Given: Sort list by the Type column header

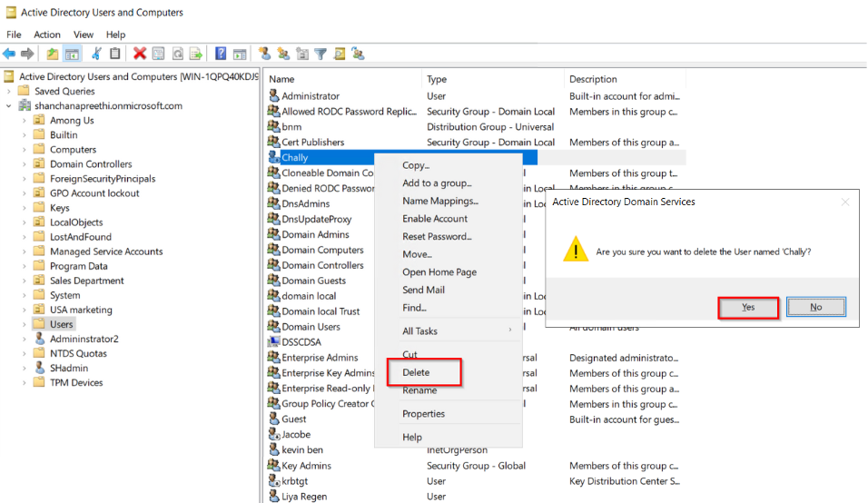Looking at the screenshot, I should coord(493,79).
